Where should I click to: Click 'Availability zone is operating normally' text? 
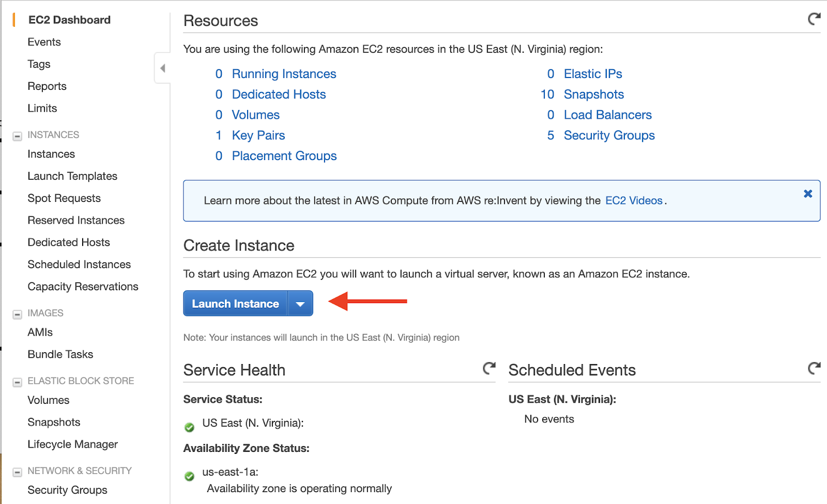pos(299,489)
